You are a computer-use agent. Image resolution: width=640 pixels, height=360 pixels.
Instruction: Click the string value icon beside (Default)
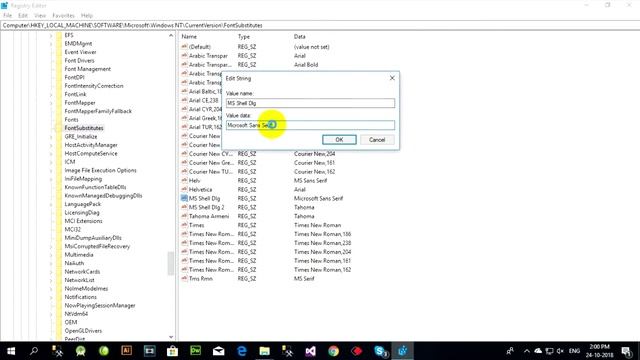click(184, 47)
